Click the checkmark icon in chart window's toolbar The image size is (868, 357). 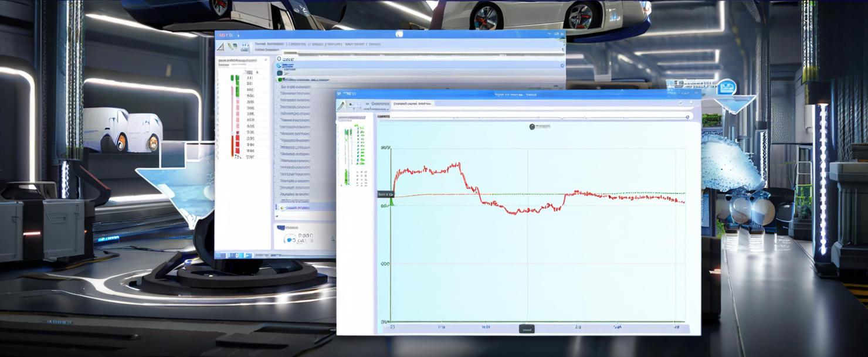(x=680, y=103)
